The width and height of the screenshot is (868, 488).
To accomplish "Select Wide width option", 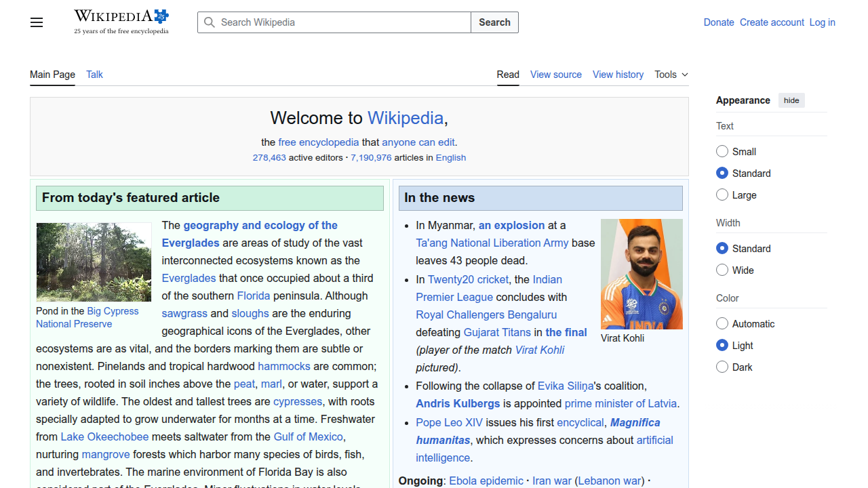I will coord(722,270).
